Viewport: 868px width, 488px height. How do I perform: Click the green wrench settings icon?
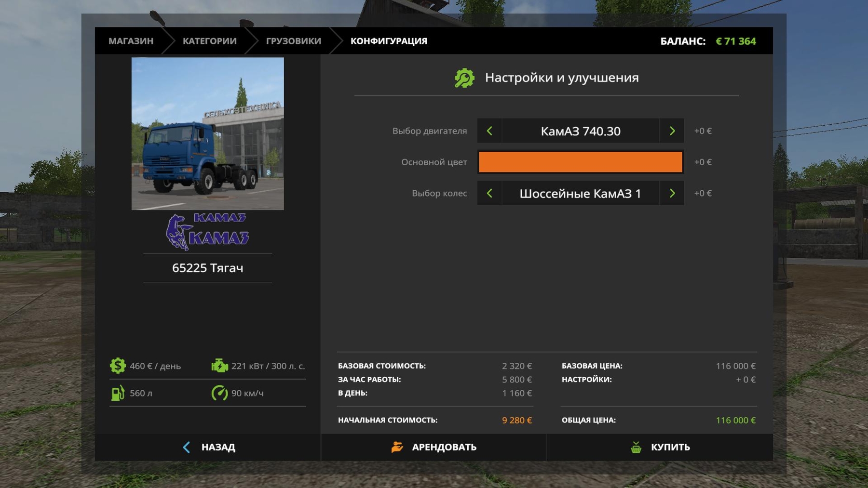[x=464, y=78]
